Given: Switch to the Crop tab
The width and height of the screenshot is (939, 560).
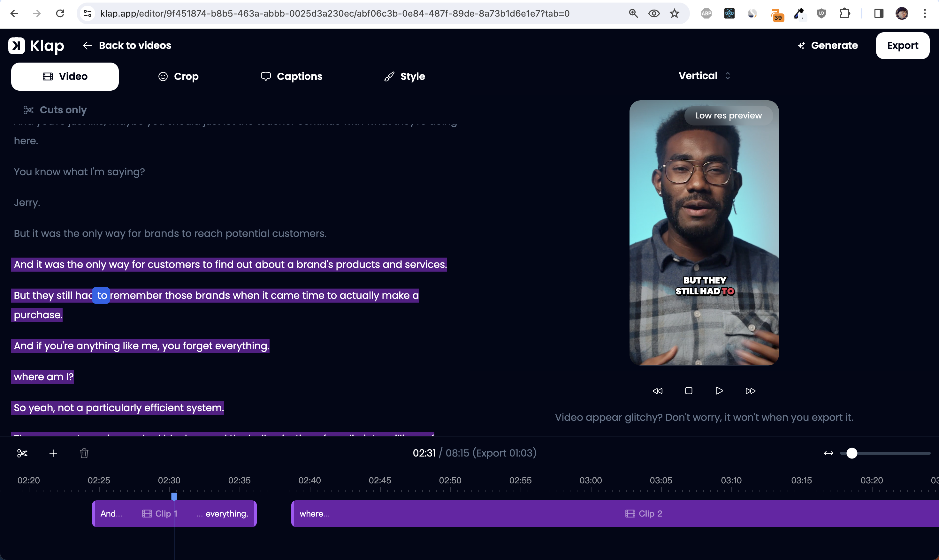Looking at the screenshot, I should 178,77.
